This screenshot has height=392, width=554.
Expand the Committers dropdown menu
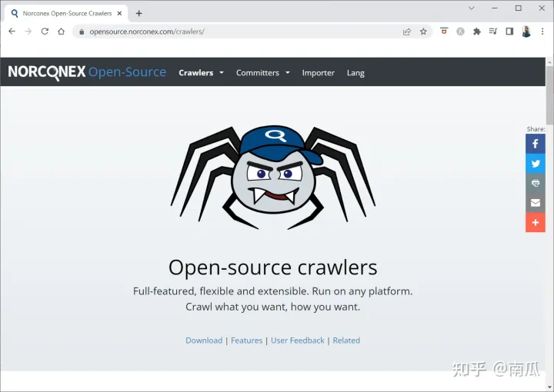click(x=263, y=73)
